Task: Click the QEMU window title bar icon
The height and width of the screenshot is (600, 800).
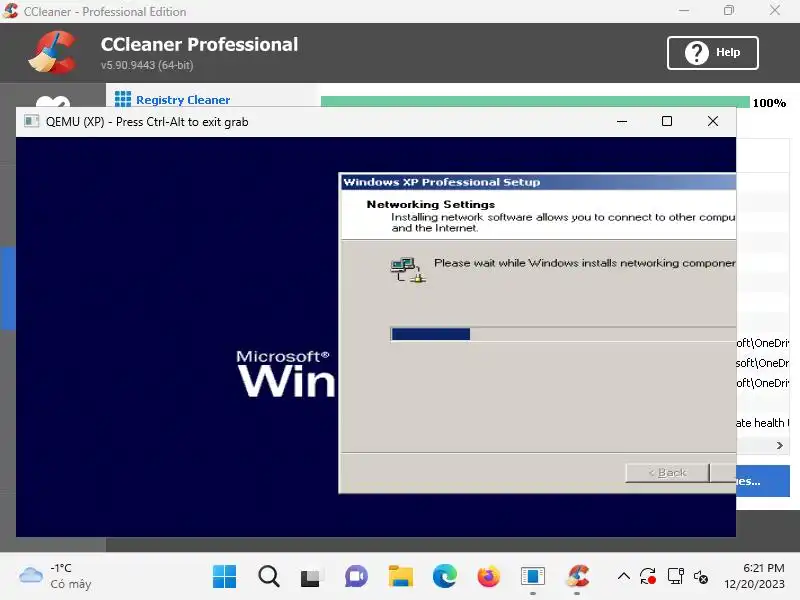Action: 32,121
